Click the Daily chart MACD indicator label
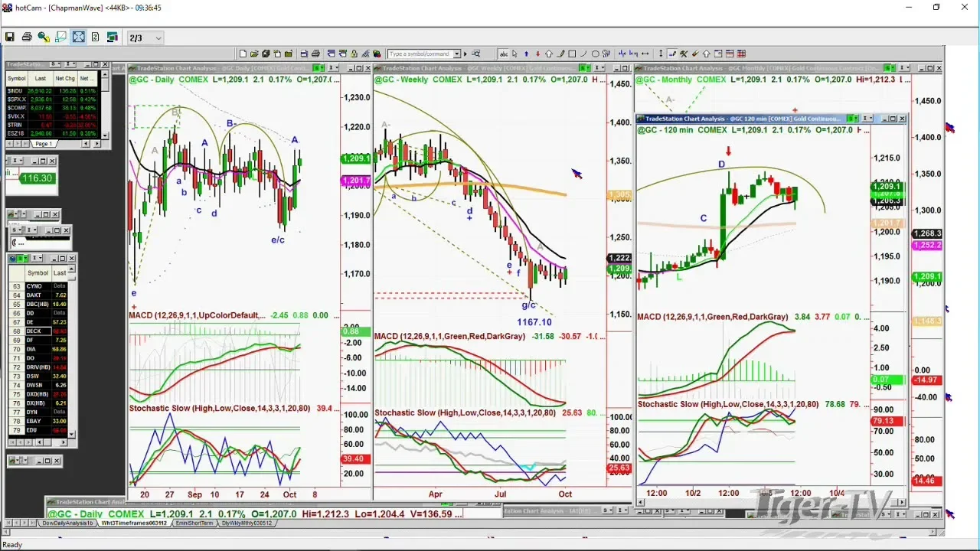 point(198,315)
